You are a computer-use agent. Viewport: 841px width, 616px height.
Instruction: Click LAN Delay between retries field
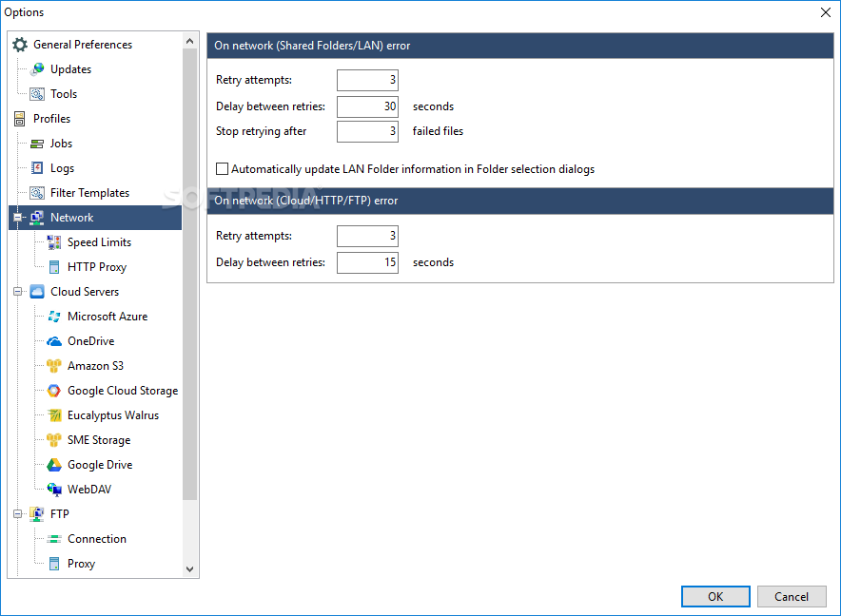tap(367, 106)
